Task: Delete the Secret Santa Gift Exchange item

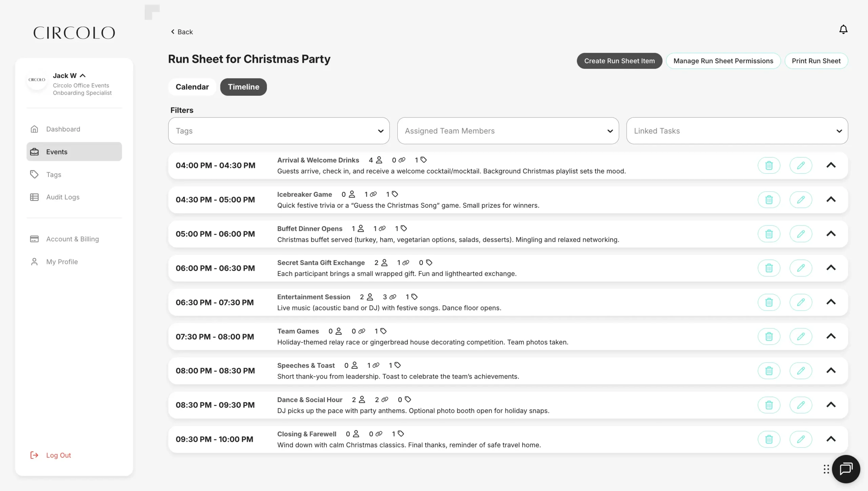Action: [769, 268]
